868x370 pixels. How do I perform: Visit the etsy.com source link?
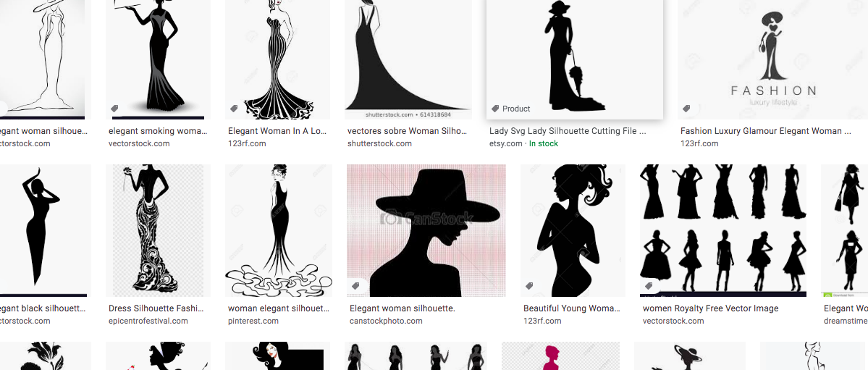tap(505, 143)
